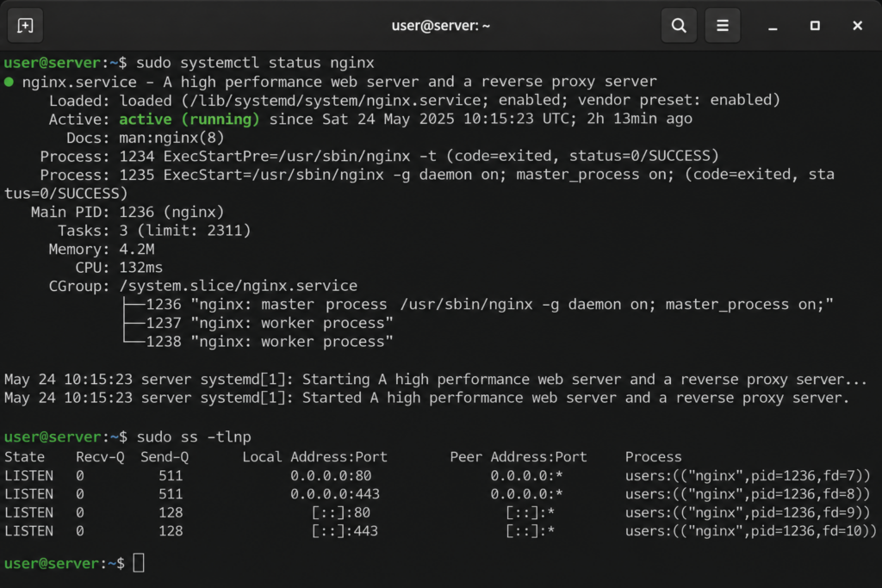This screenshot has width=882, height=588.
Task: Click the window title user@server: ~
Action: pyautogui.click(x=440, y=26)
